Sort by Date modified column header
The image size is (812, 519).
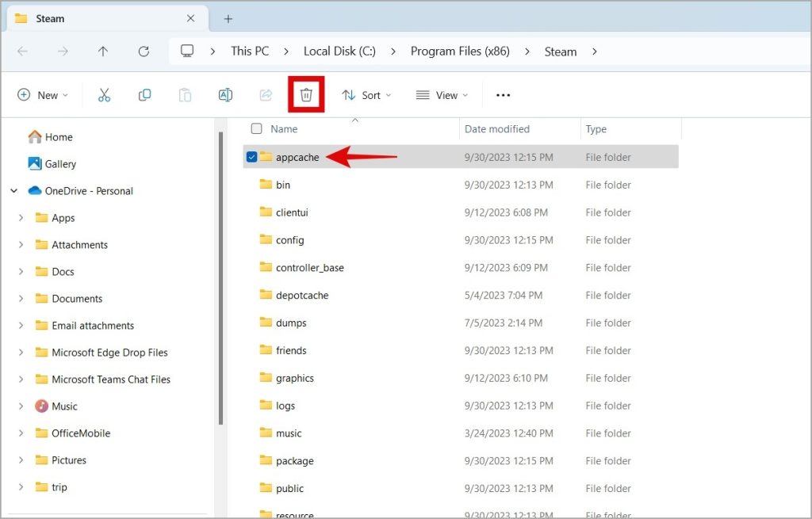click(x=497, y=129)
